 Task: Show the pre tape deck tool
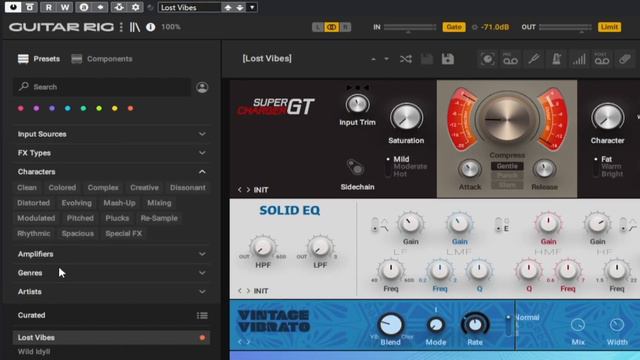tap(510, 59)
